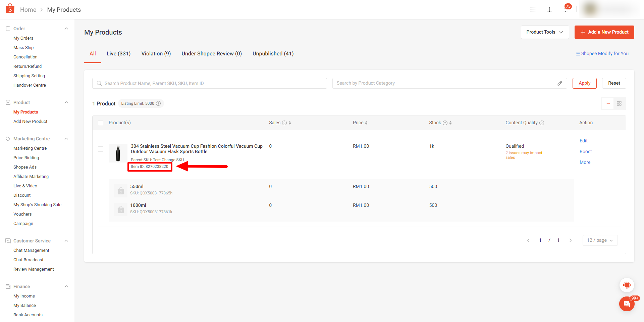The image size is (644, 322).
Task: Go to next page arrow
Action: click(571, 240)
